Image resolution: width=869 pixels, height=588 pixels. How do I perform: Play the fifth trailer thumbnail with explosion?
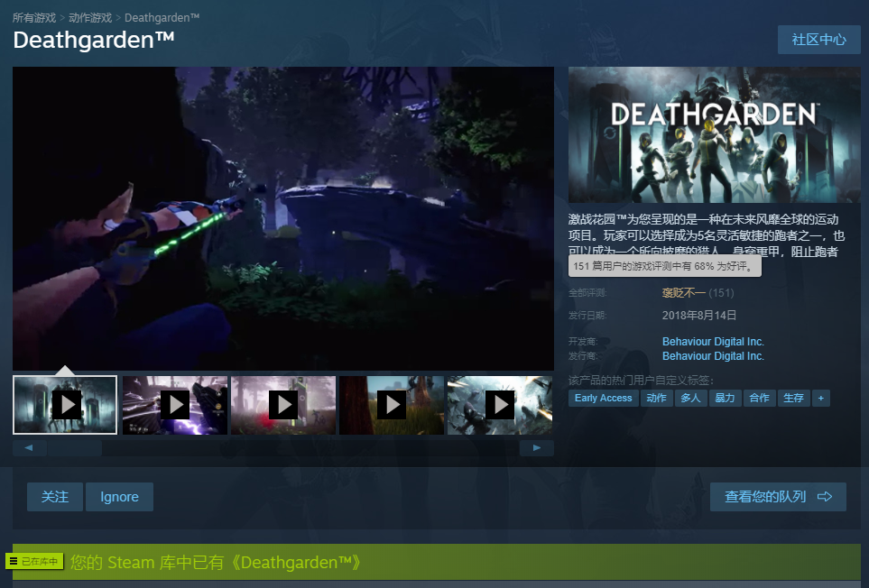point(499,405)
